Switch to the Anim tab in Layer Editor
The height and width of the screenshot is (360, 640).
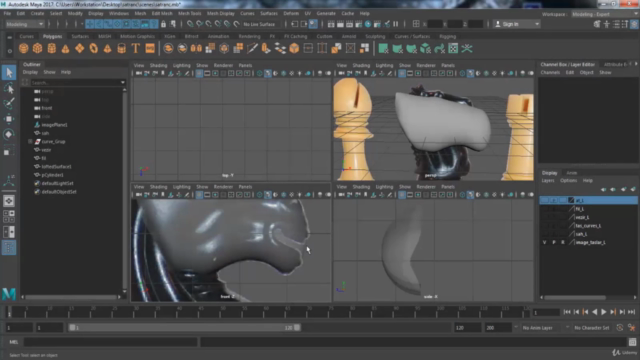click(x=571, y=173)
